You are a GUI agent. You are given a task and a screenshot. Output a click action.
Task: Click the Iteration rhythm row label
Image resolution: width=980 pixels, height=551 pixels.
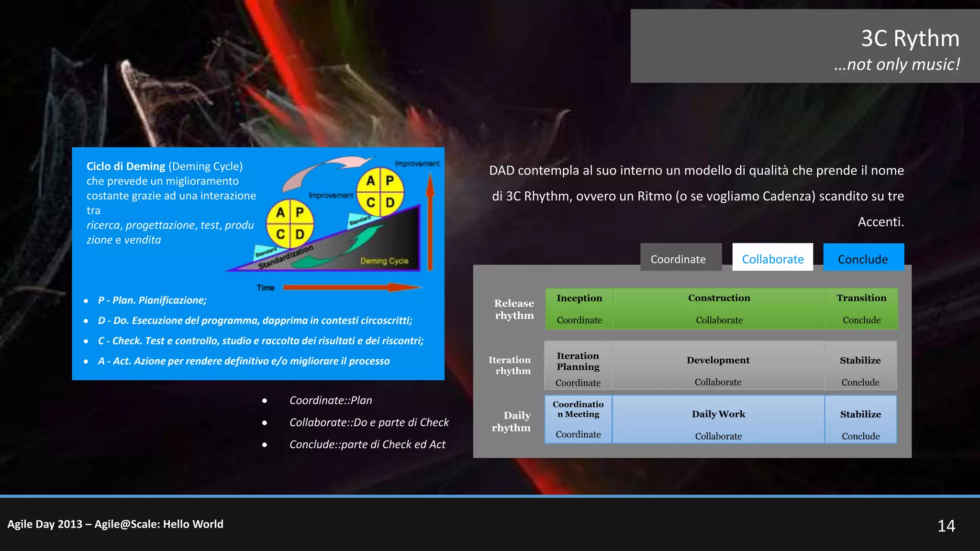pyautogui.click(x=510, y=365)
